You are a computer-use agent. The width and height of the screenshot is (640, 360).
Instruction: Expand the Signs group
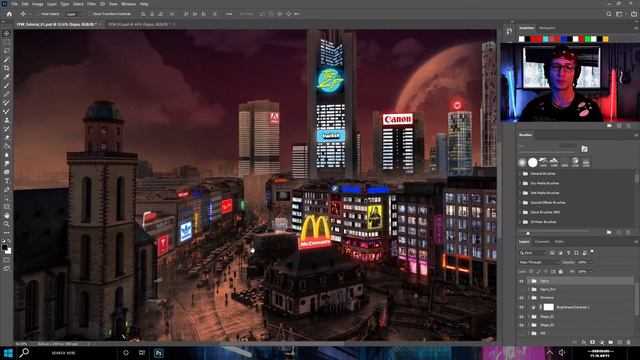coord(529,281)
